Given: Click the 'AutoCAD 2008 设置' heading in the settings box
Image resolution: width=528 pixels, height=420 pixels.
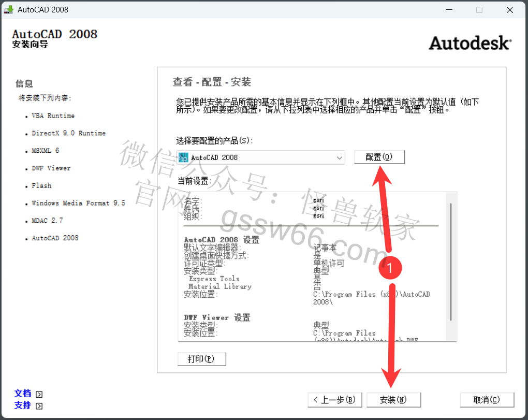Looking at the screenshot, I should [x=222, y=240].
